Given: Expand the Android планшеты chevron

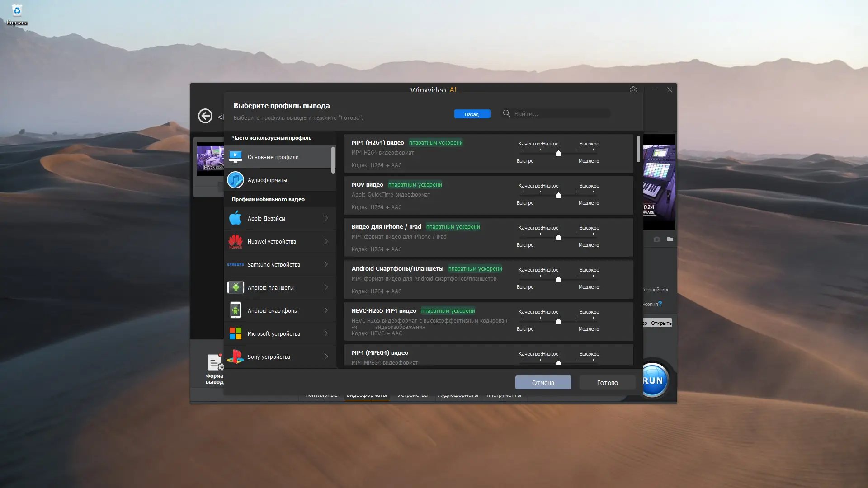Looking at the screenshot, I should 326,287.
